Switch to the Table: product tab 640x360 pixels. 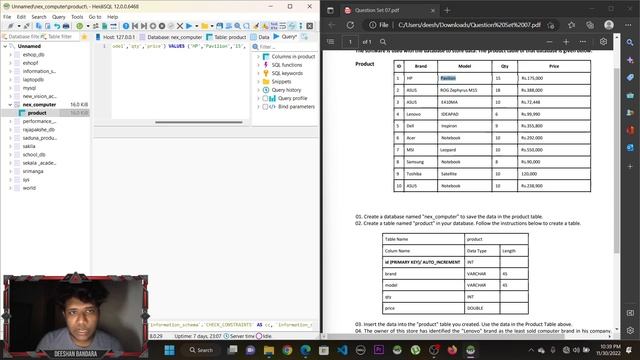[x=227, y=37]
